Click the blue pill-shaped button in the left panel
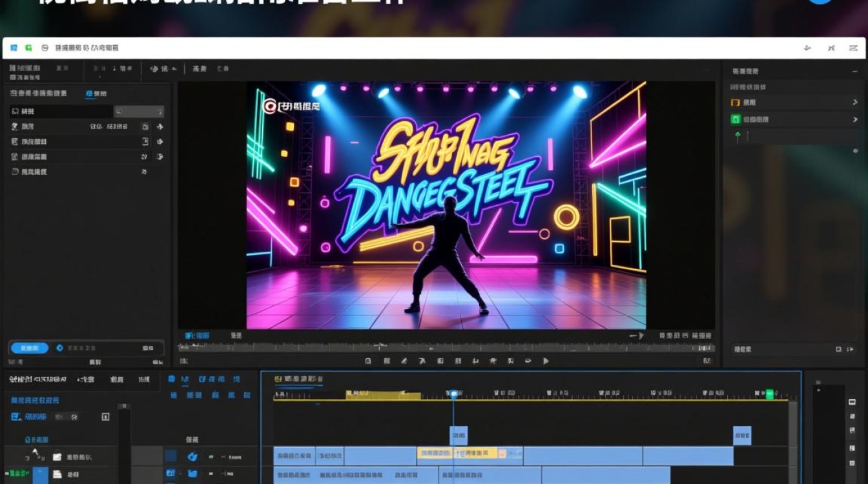The width and height of the screenshot is (868, 484). (x=29, y=348)
